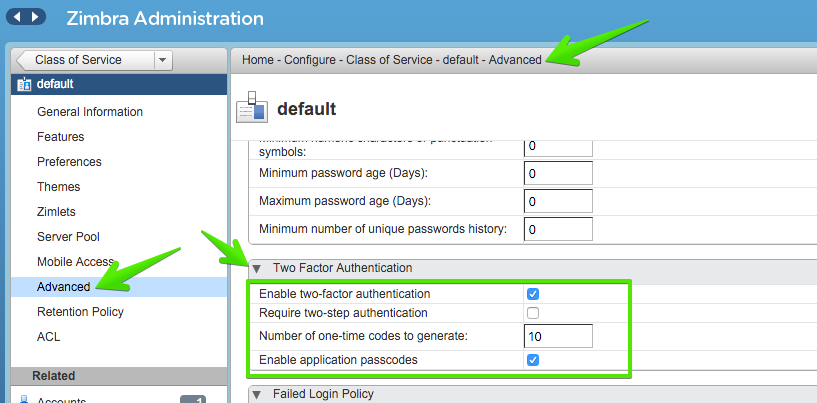Click the Related section header
Image resolution: width=817 pixels, height=403 pixels.
119,376
